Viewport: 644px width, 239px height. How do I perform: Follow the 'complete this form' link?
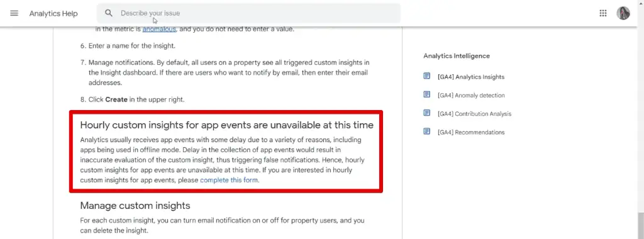(x=229, y=180)
